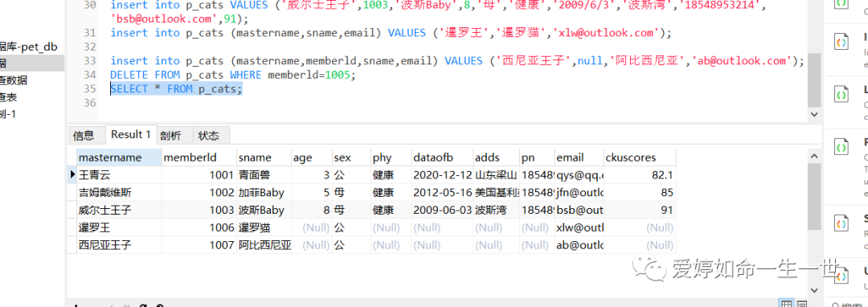Click the cell 王青云

click(x=119, y=175)
